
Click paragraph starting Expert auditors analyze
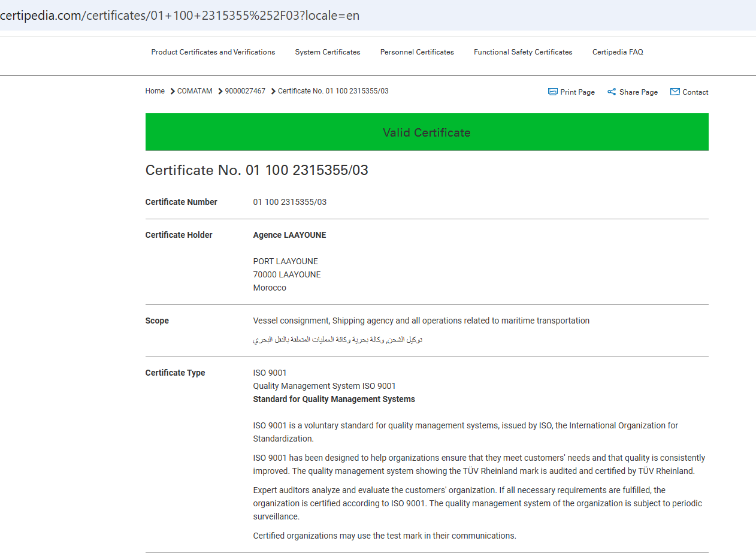[477, 503]
